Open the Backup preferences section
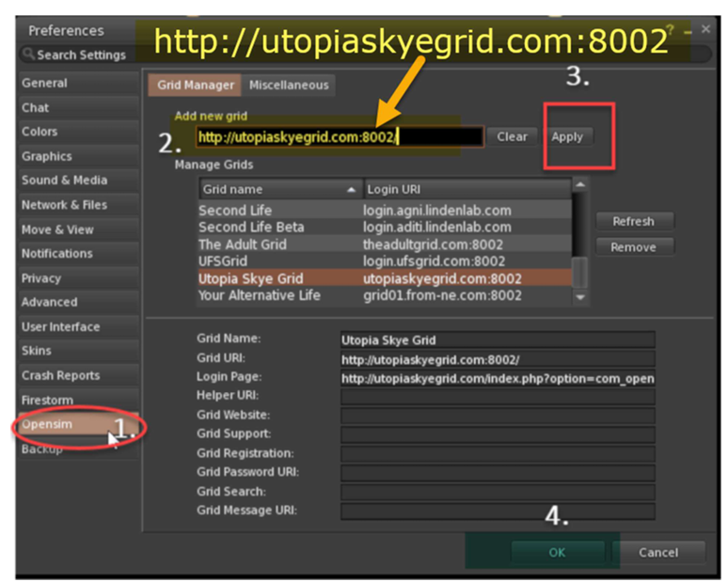Viewport: 728px width, 582px height. pos(79,448)
